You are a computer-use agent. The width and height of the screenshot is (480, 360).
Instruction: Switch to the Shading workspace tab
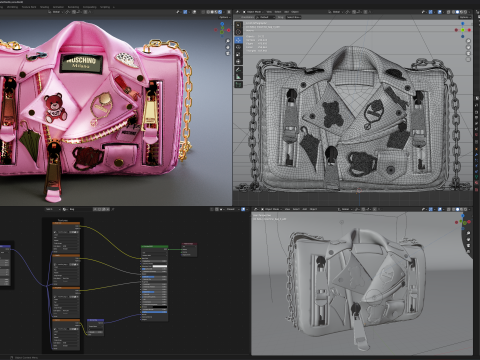point(44,7)
